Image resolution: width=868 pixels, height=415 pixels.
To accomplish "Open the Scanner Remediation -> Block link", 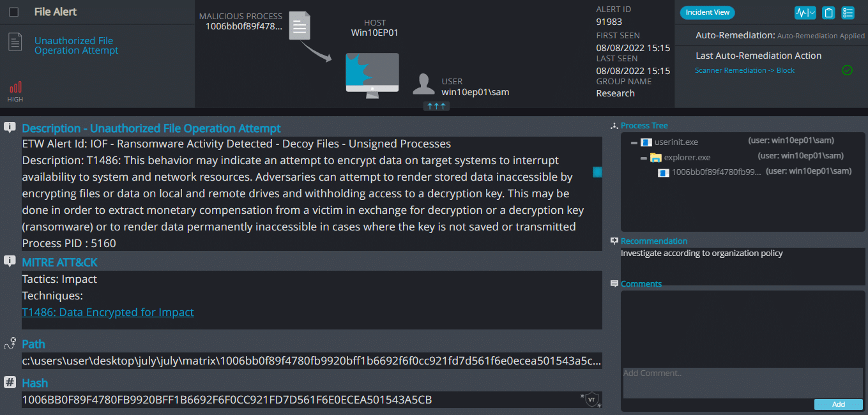I will (x=745, y=70).
